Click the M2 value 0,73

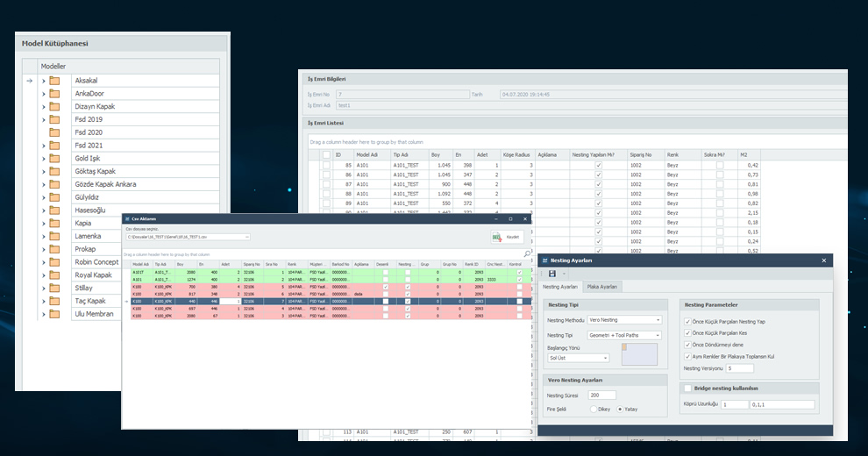pyautogui.click(x=752, y=175)
